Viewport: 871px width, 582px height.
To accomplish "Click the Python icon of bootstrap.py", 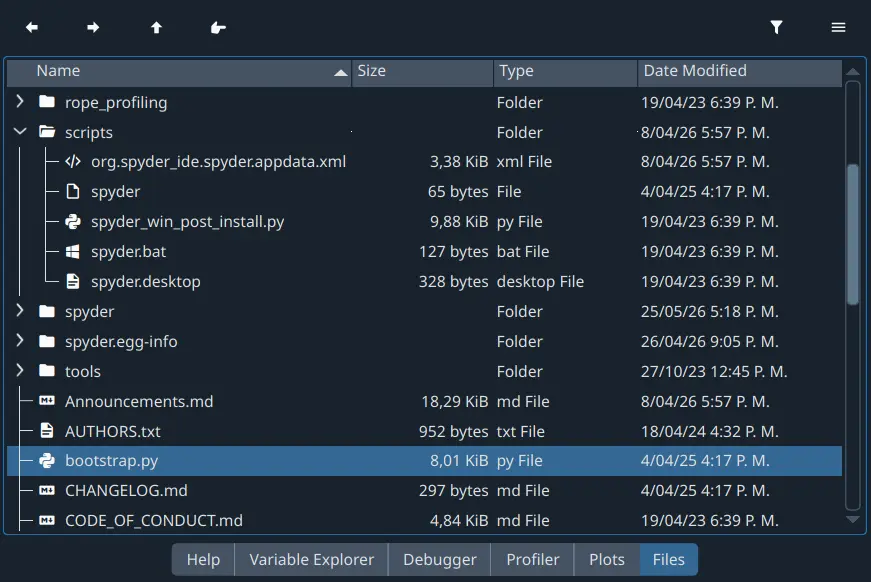I will point(47,460).
